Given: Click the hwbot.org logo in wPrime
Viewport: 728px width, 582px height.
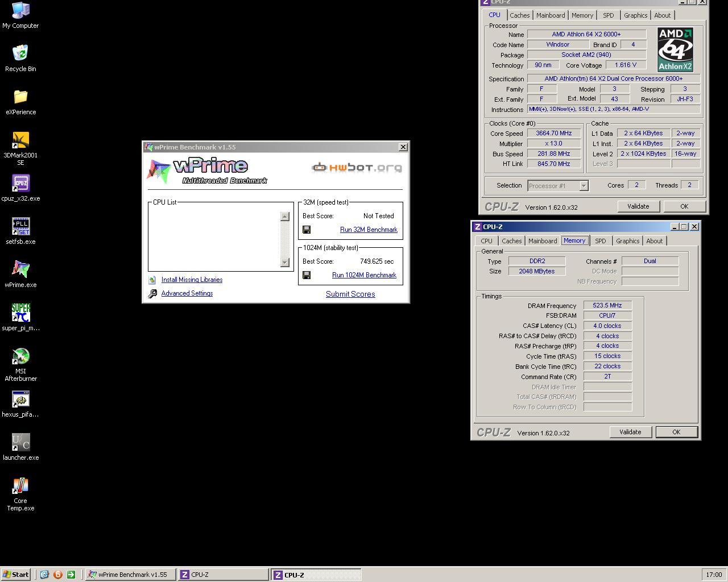Looking at the screenshot, I should tap(357, 167).
